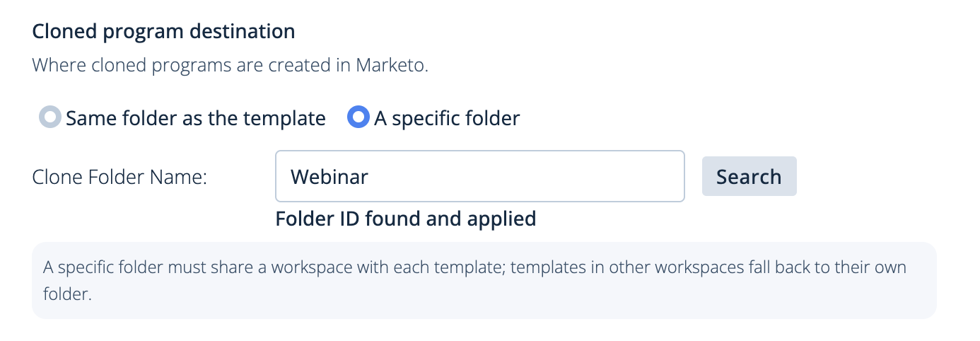Click the 'Clone Folder Name:' field label
This screenshot has height=341, width=980.
119,177
